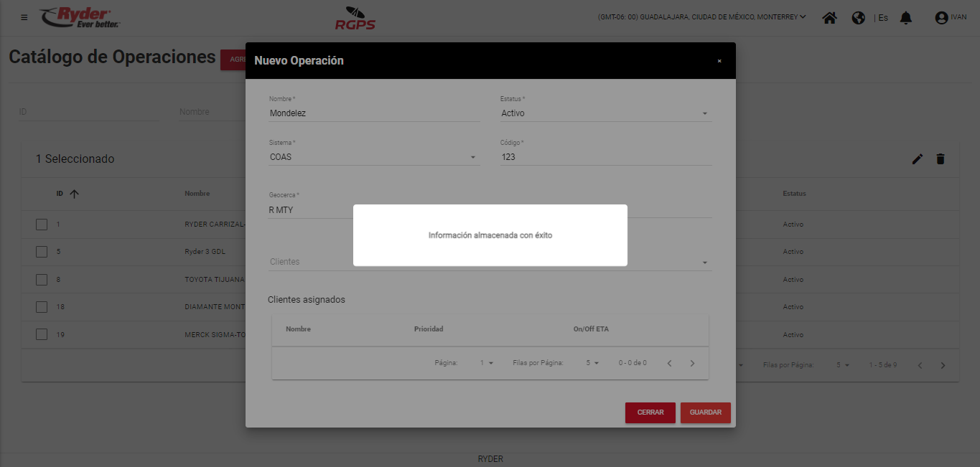Open the timezone selector dropdown
This screenshot has height=467, width=980.
[701, 17]
